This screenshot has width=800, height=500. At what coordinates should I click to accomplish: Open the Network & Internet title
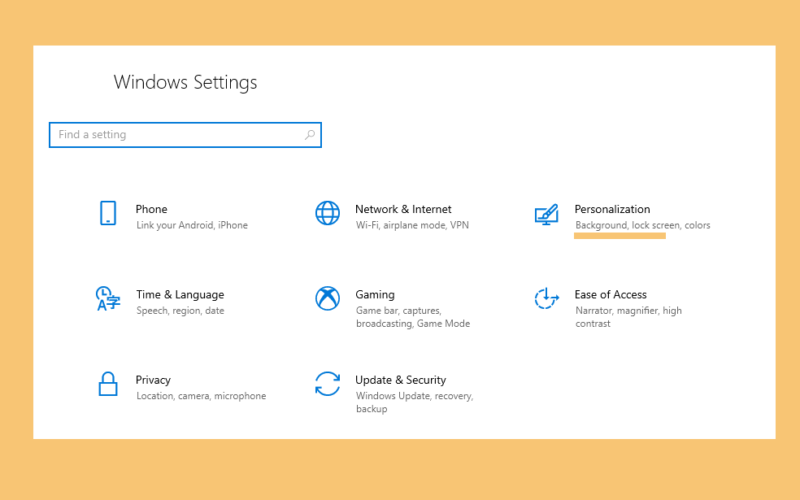pyautogui.click(x=403, y=209)
